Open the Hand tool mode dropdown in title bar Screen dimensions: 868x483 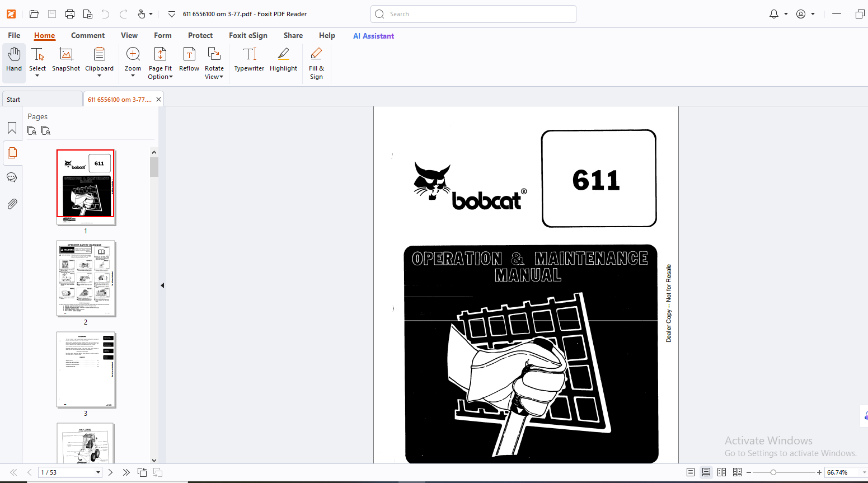(x=151, y=14)
